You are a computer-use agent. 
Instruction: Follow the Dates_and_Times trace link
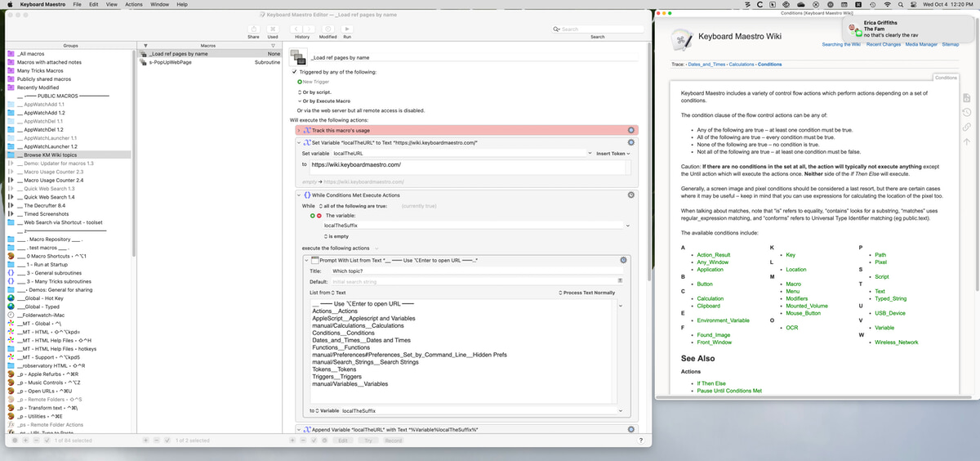(x=707, y=64)
